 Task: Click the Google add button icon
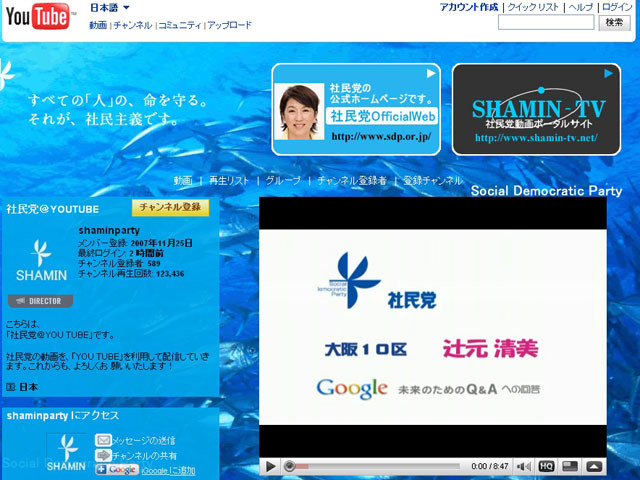tap(117, 470)
